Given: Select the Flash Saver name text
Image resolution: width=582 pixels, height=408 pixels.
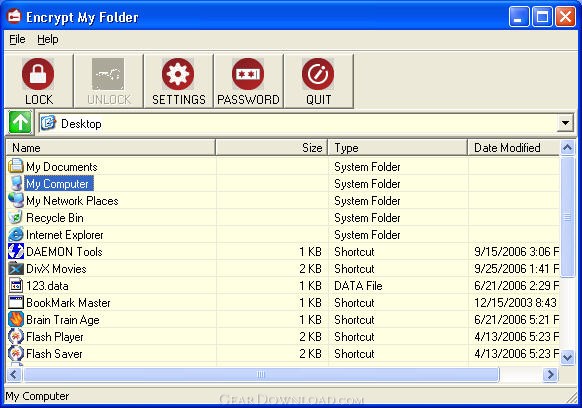Looking at the screenshot, I should click(x=54, y=354).
